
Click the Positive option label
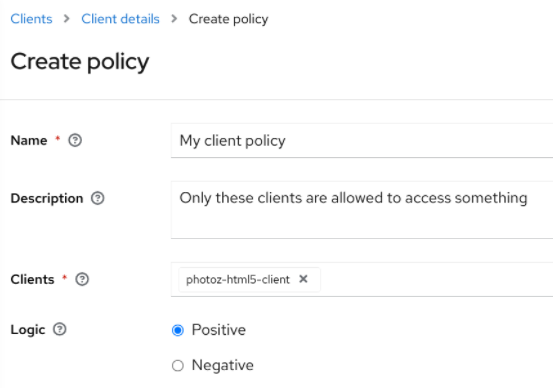pyautogui.click(x=219, y=330)
